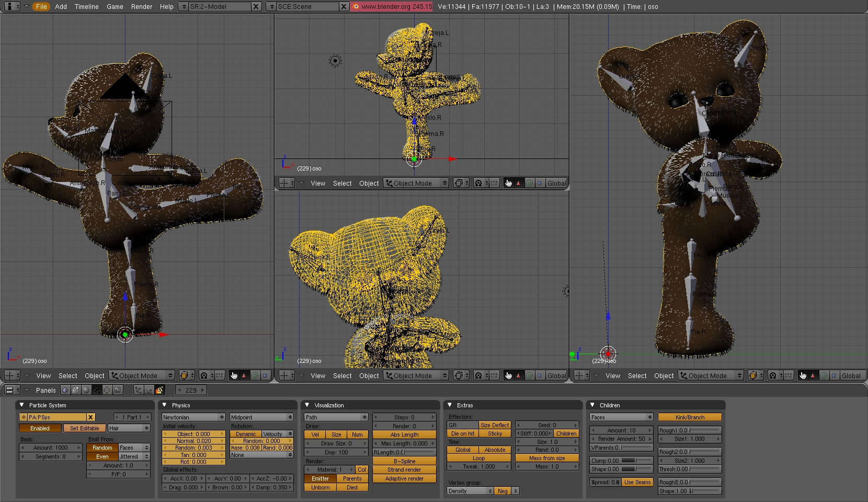Toggle Strand render option
868x502 pixels.
coord(404,470)
